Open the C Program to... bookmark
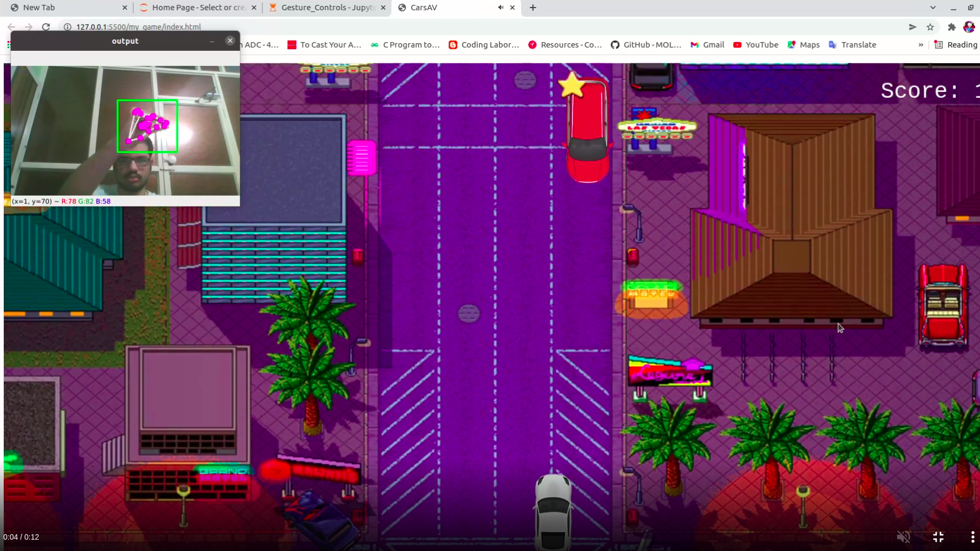This screenshot has height=551, width=980. point(405,45)
